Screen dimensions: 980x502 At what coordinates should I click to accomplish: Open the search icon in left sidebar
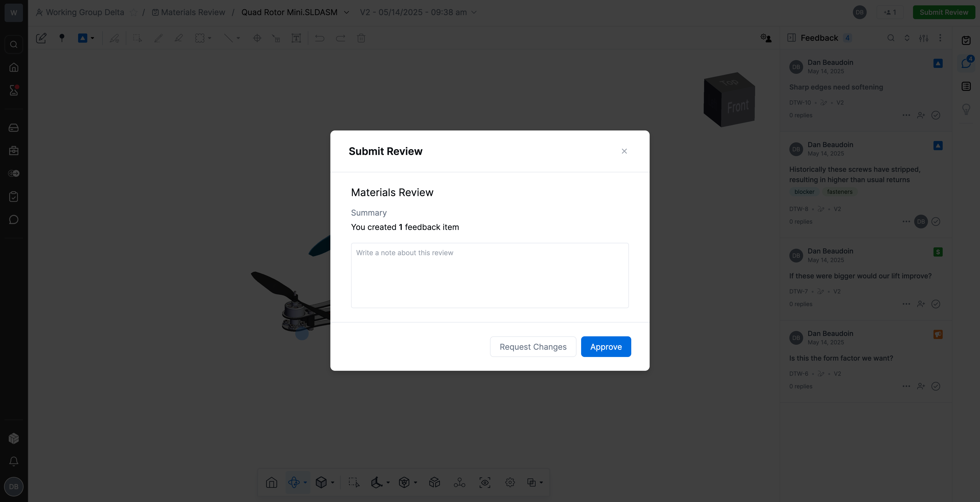click(x=14, y=45)
